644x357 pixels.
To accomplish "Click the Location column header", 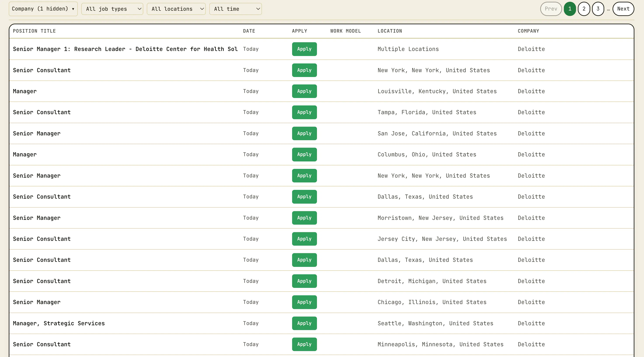I will (x=390, y=31).
